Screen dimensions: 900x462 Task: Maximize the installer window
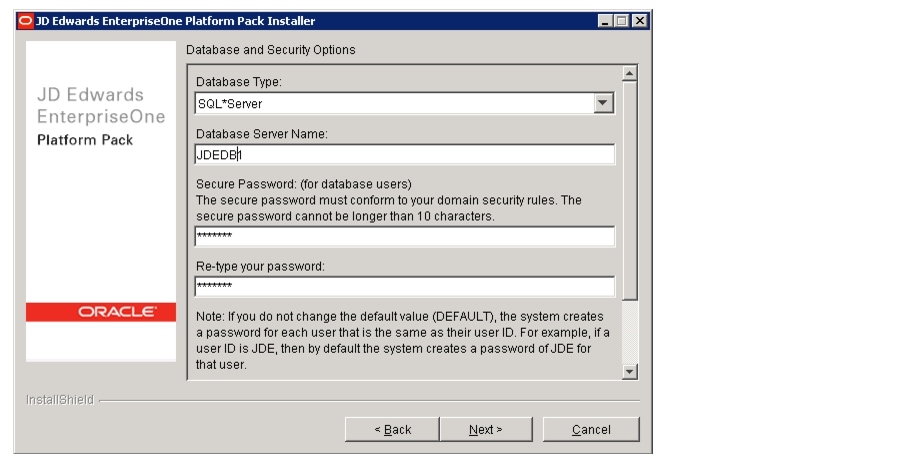tap(622, 21)
